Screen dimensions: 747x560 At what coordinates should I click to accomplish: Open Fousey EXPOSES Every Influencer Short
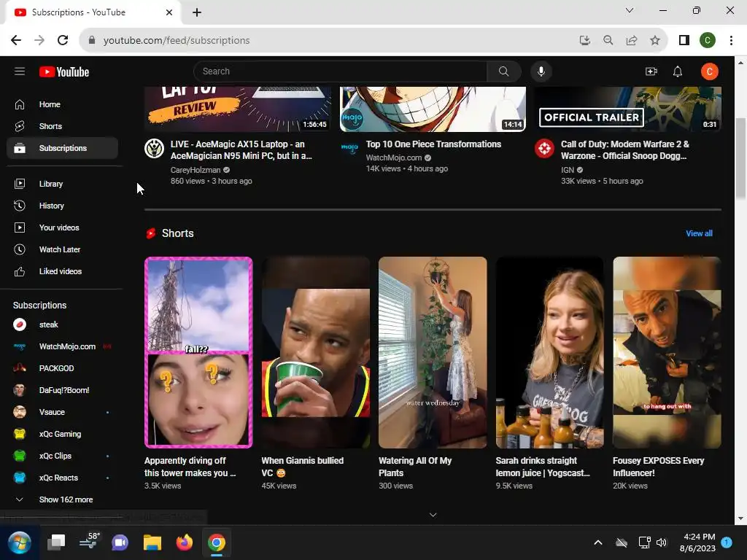[667, 352]
